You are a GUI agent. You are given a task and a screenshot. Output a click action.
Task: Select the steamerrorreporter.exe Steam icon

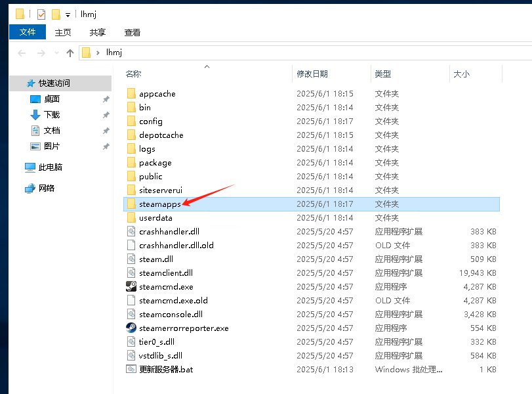click(131, 328)
